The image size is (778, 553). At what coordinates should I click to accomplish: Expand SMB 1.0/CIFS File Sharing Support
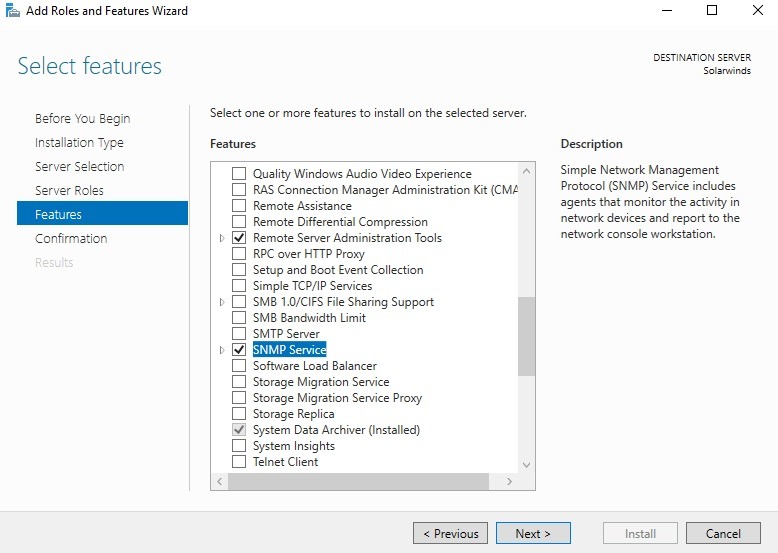(222, 302)
